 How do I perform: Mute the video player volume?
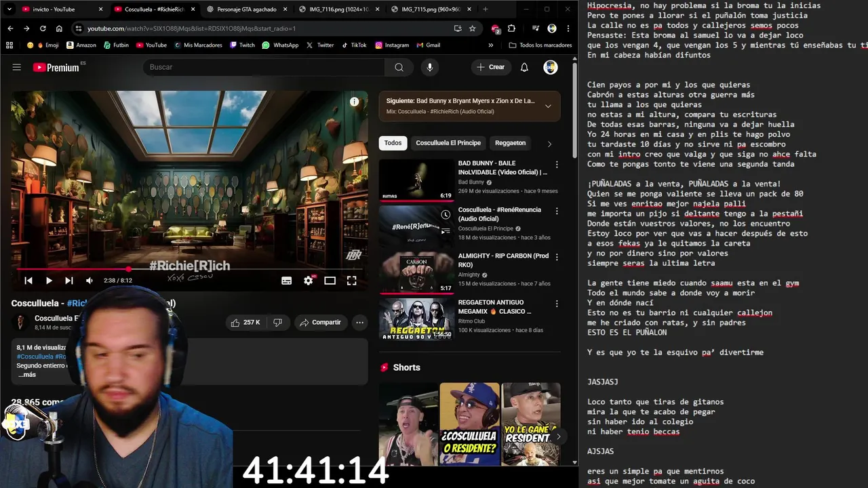tap(89, 281)
